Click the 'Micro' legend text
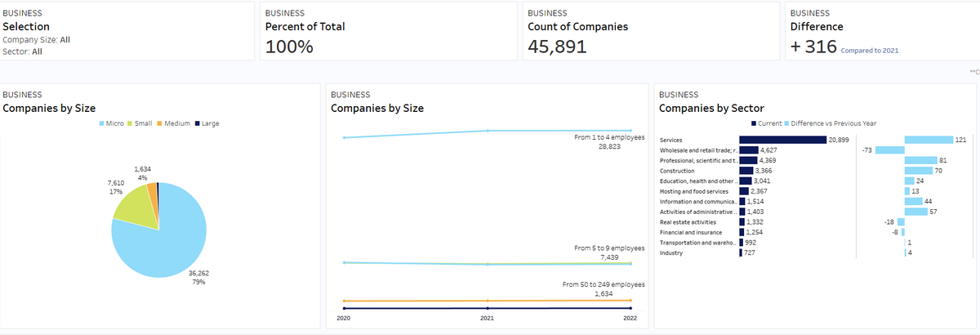 point(114,123)
